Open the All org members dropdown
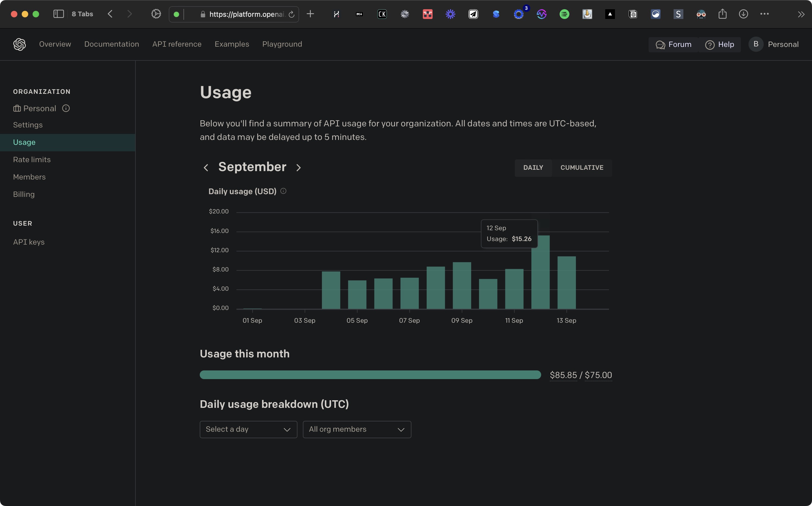812x506 pixels. click(x=357, y=429)
